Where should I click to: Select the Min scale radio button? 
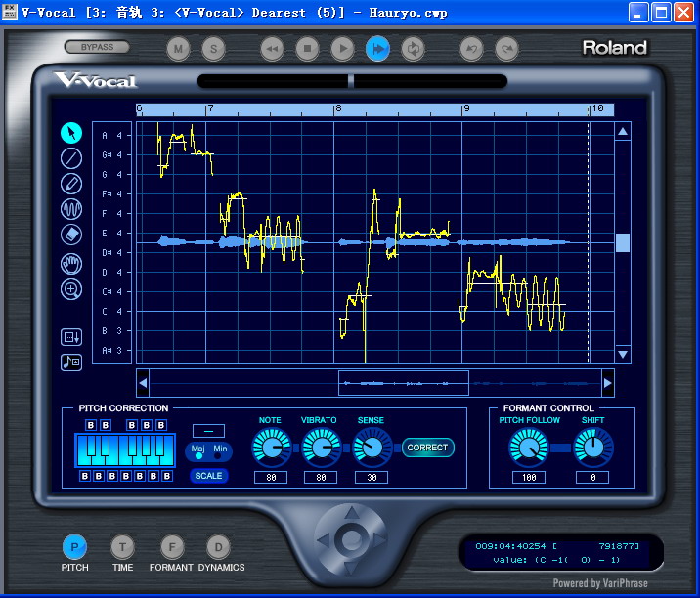(217, 456)
